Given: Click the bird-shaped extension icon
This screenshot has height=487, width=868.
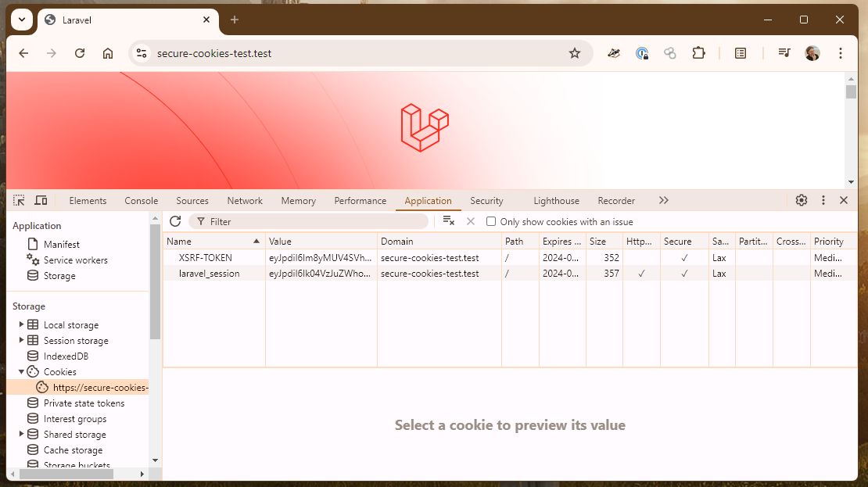Looking at the screenshot, I should coord(613,53).
